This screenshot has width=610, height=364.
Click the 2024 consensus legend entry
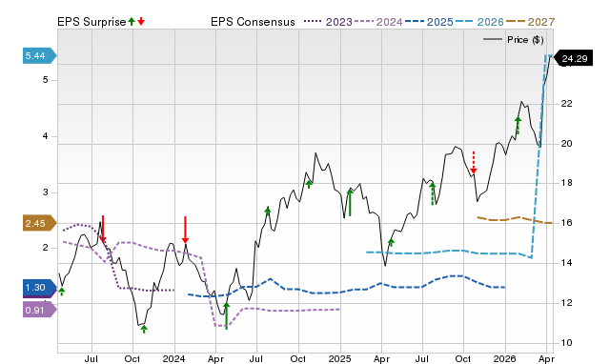(378, 22)
